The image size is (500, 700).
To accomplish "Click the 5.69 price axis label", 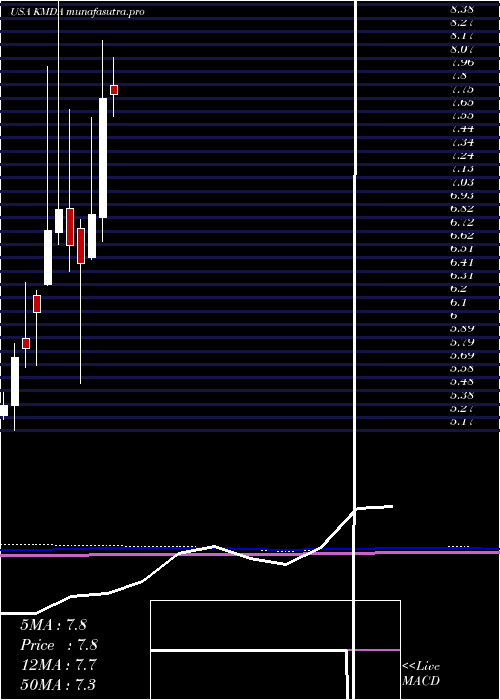I will coord(462,355).
